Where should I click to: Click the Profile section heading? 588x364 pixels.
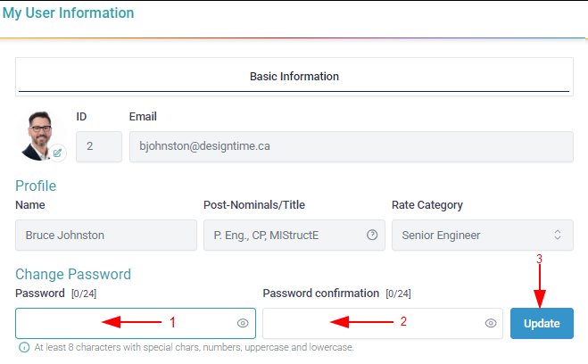[x=36, y=186]
